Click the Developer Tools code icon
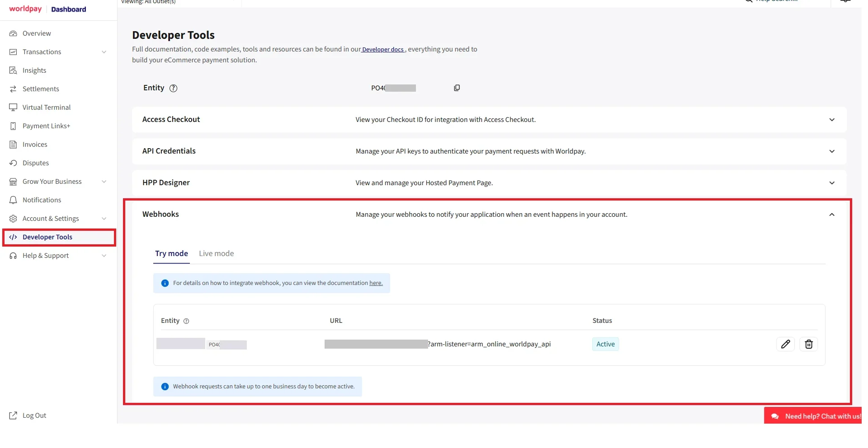 pos(13,237)
